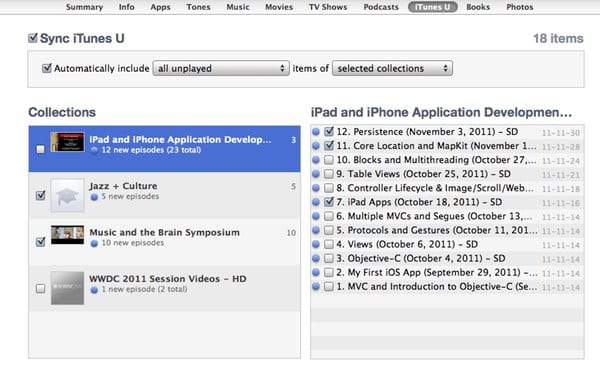Image resolution: width=600 pixels, height=372 pixels.
Task: Click unplayed dot beside 4. Views
Action: tap(316, 245)
